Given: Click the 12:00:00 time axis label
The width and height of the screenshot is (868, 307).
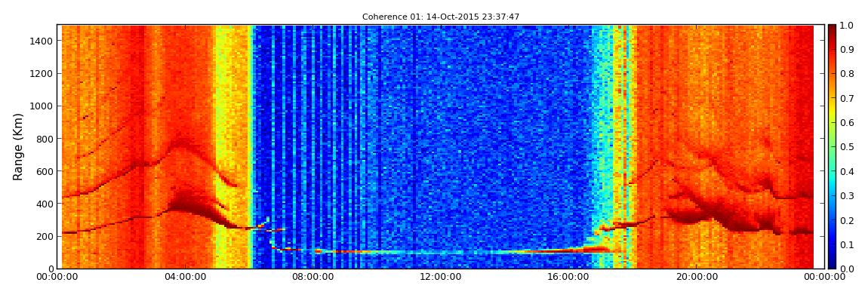Looking at the screenshot, I should coord(442,277).
